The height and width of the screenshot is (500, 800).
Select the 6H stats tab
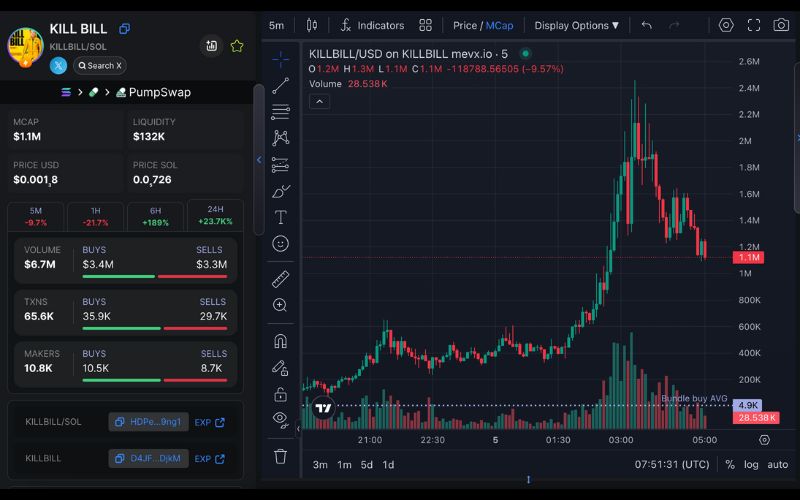[x=155, y=216]
